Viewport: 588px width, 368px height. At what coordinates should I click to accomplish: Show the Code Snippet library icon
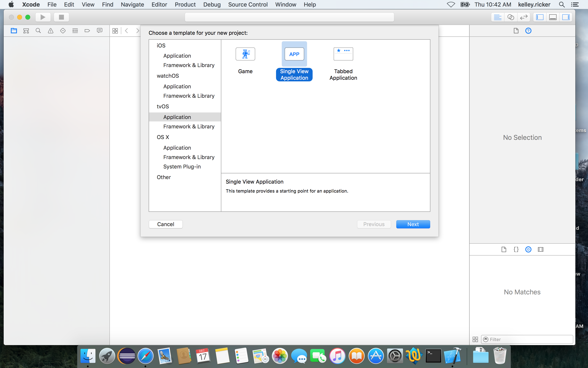pos(516,249)
